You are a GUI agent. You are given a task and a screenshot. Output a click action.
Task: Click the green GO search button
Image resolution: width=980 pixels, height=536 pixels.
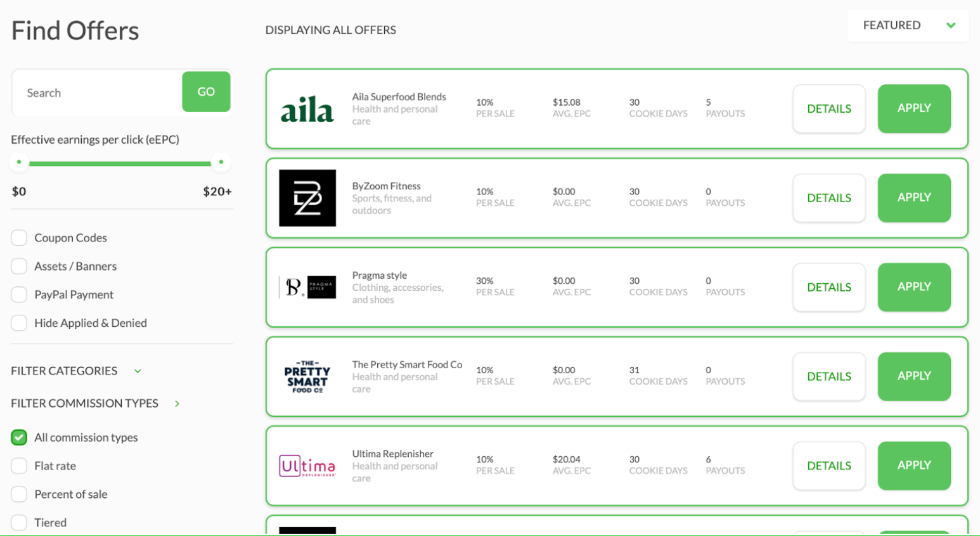206,92
